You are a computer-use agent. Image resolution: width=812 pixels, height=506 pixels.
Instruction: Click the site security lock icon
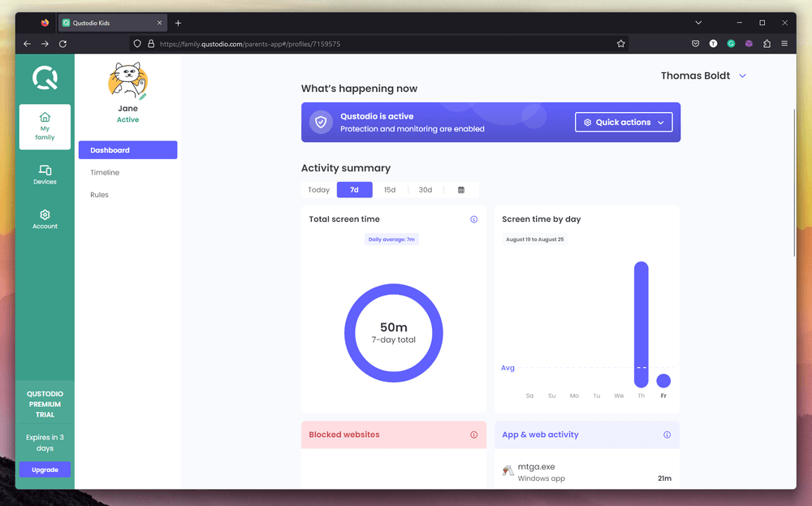(x=151, y=44)
